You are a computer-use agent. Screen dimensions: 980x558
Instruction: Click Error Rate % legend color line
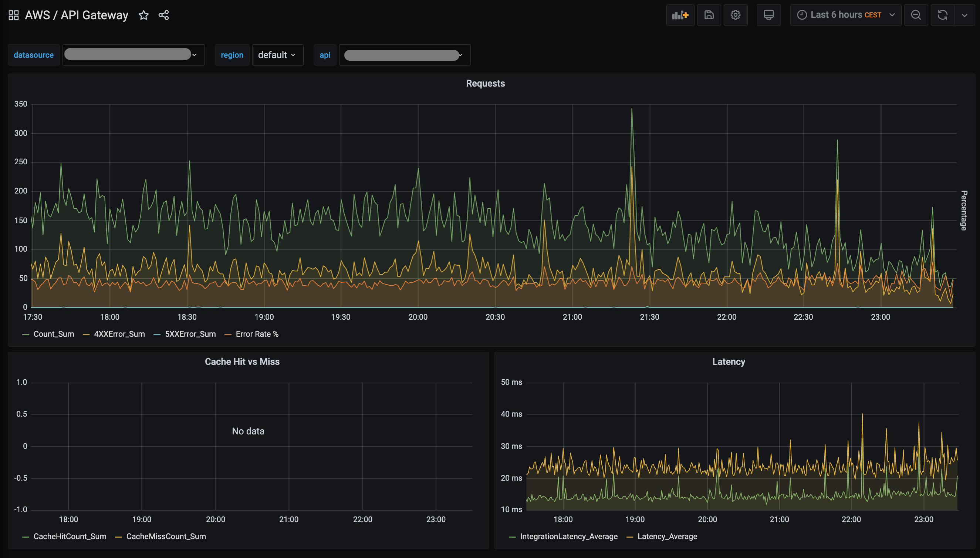click(228, 335)
